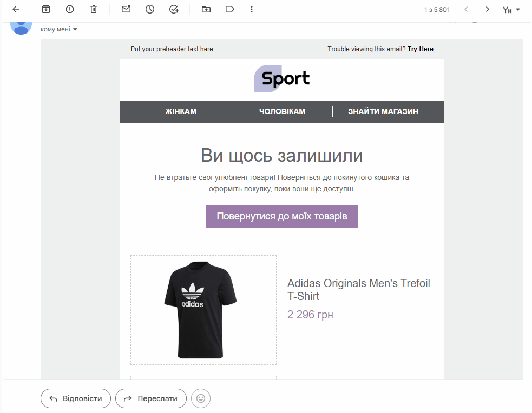Add email to Tasks
This screenshot has height=413, width=532.
coord(174,10)
